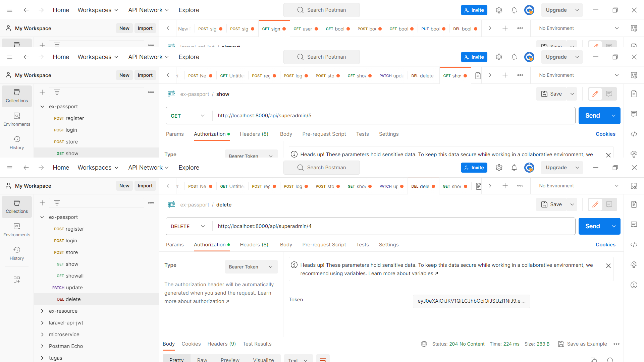Switch to the Headers (8) tab
644x362 pixels.
pos(254,245)
